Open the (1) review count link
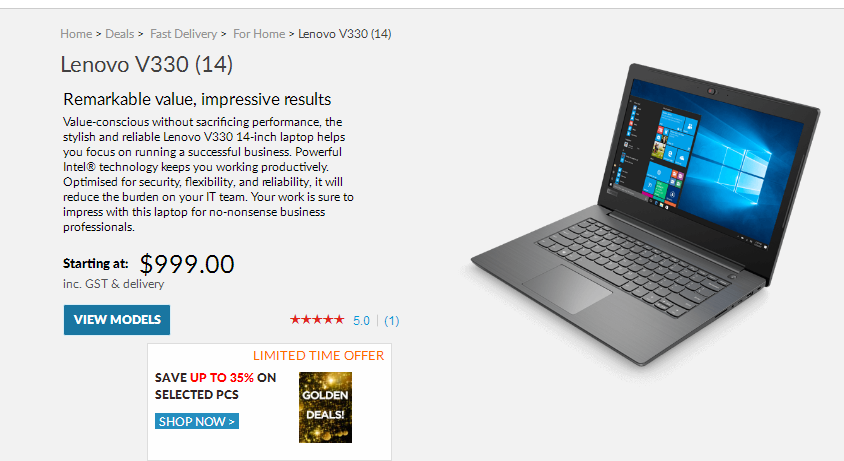The image size is (844, 461). pos(392,321)
